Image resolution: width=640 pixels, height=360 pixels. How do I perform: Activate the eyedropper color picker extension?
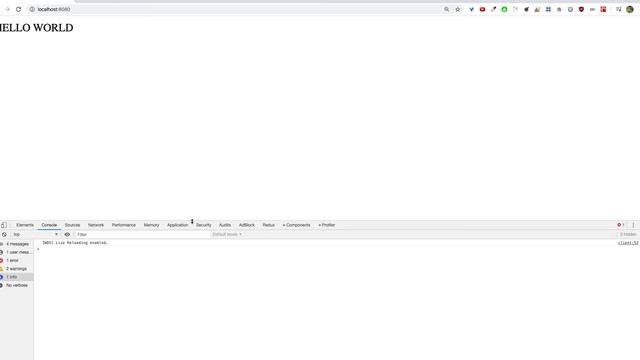point(493,9)
